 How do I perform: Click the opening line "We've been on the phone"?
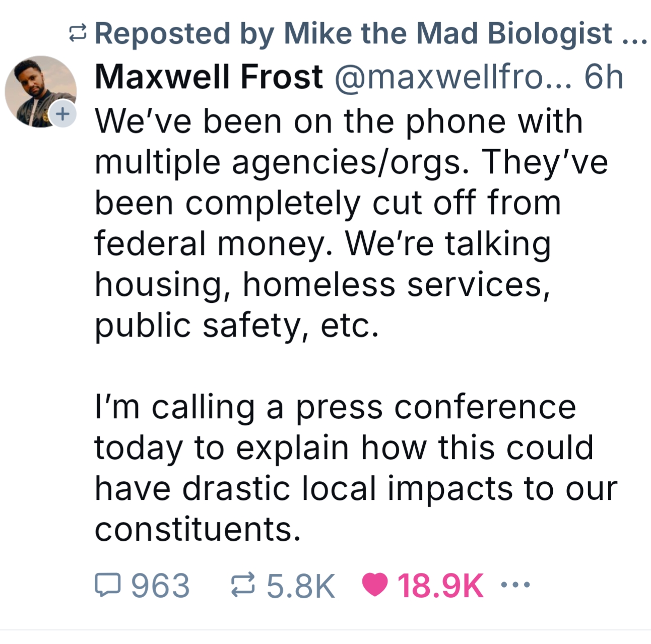[338, 121]
